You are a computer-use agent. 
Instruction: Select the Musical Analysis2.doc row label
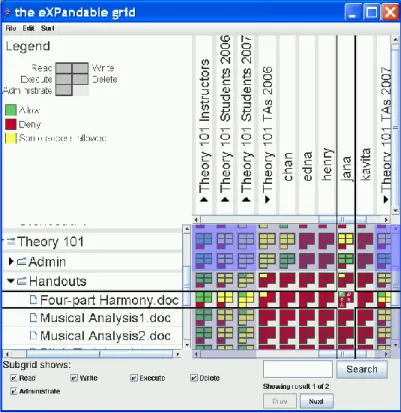(105, 336)
